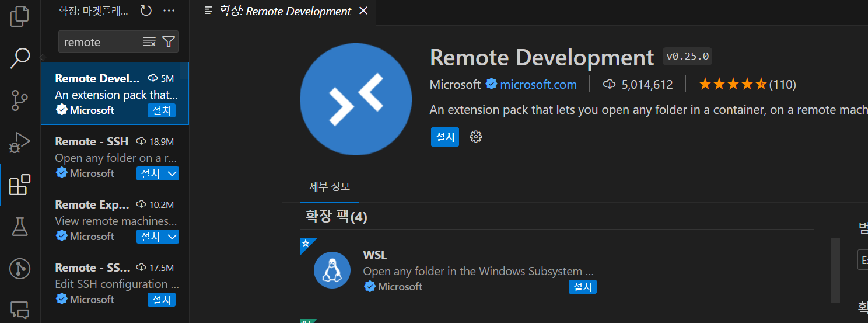Image resolution: width=868 pixels, height=323 pixels.
Task: Open the microsoft.com publisher link
Action: click(538, 85)
